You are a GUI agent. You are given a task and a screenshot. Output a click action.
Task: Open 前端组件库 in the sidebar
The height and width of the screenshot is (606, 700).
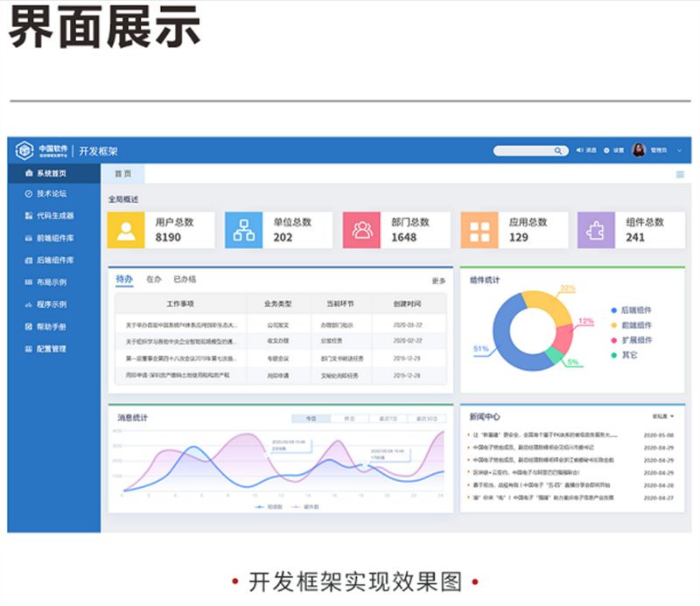(x=53, y=238)
